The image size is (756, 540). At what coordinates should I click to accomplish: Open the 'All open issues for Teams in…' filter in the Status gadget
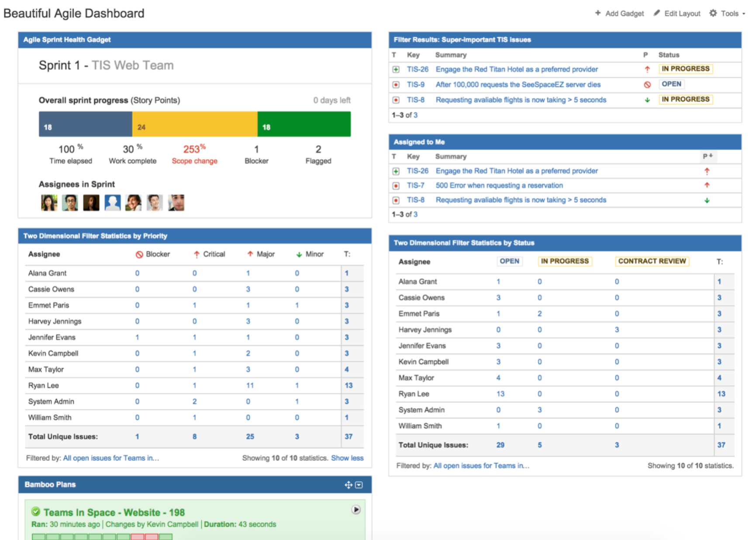pos(481,466)
